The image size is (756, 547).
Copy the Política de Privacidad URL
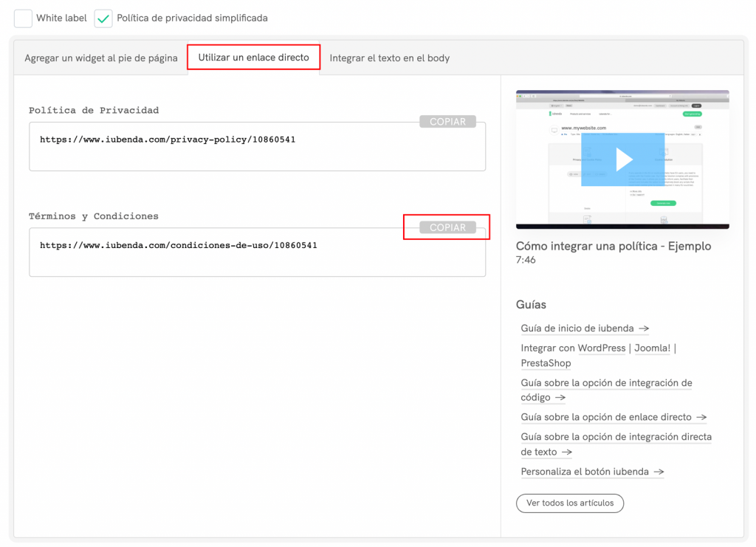click(447, 122)
